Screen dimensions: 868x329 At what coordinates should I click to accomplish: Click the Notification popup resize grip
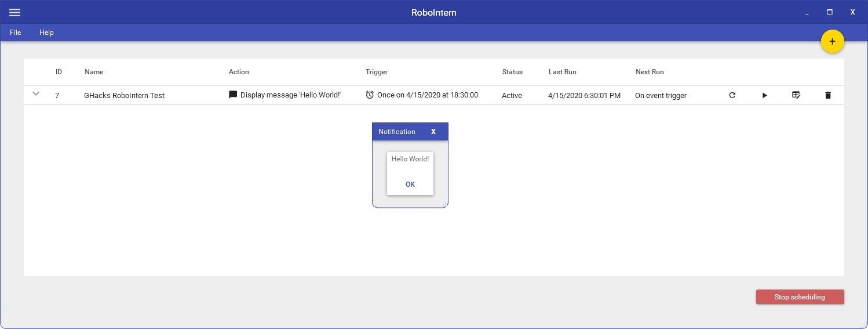[444, 204]
